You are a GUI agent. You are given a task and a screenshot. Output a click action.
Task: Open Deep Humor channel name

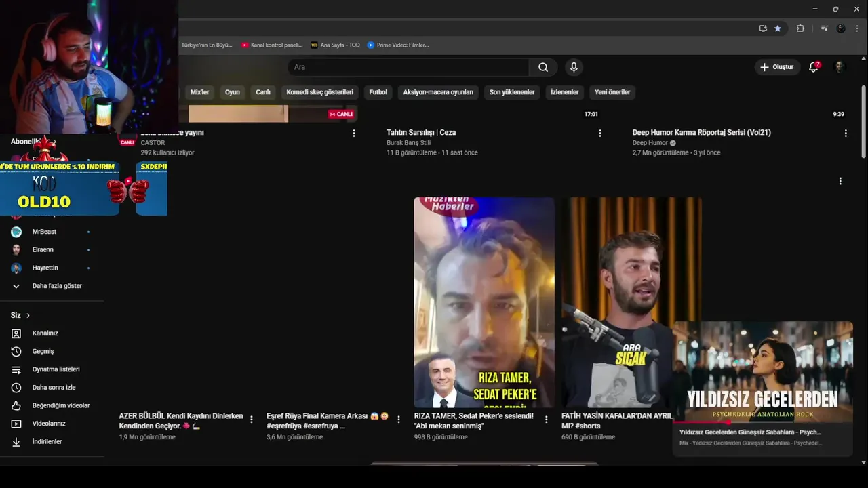pyautogui.click(x=650, y=143)
